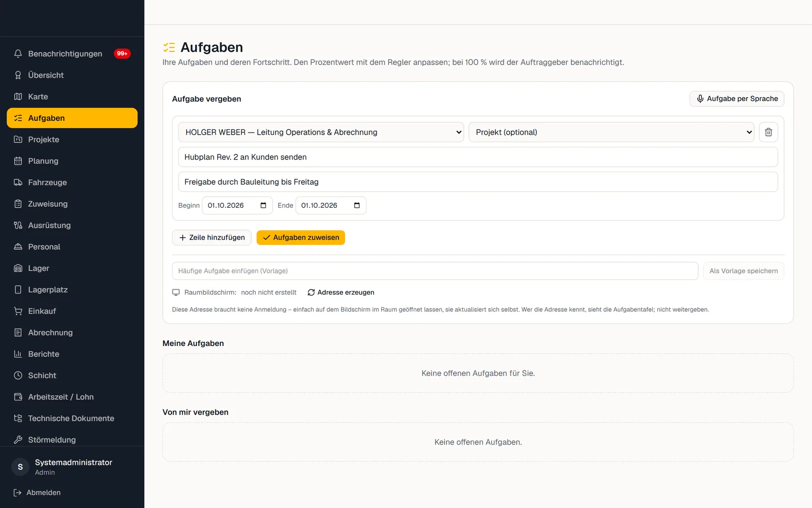Click Zeile hinzufügen button

(x=212, y=238)
